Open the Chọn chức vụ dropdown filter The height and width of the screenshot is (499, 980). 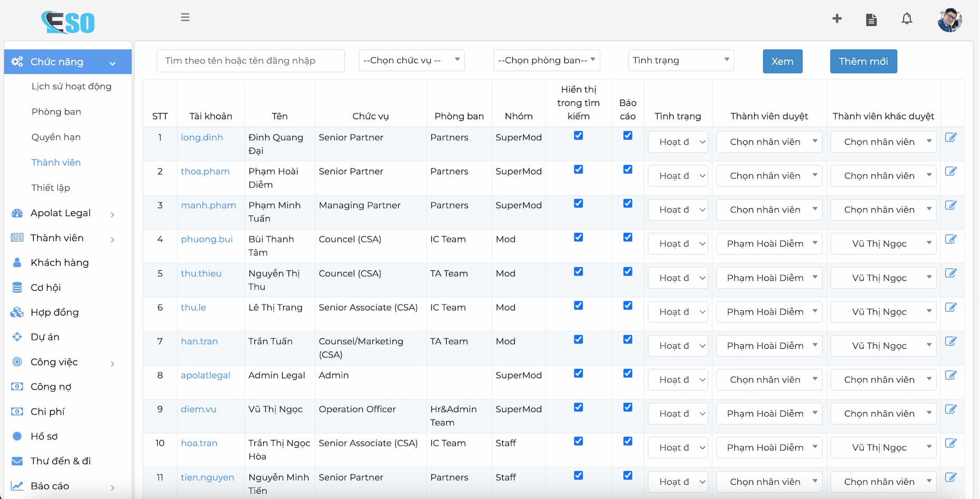coord(411,61)
